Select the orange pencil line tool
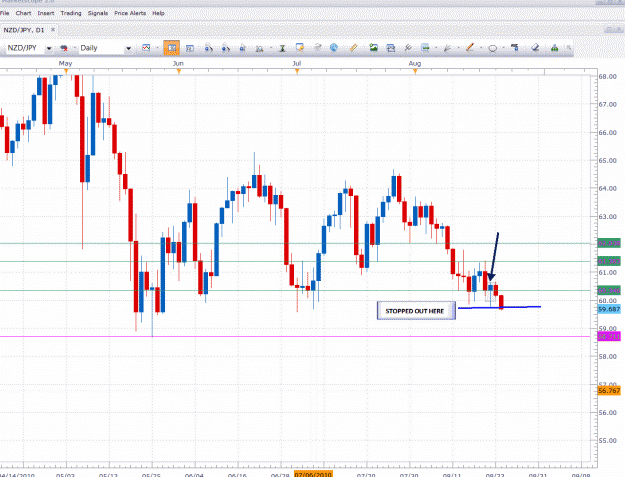 pos(470,48)
